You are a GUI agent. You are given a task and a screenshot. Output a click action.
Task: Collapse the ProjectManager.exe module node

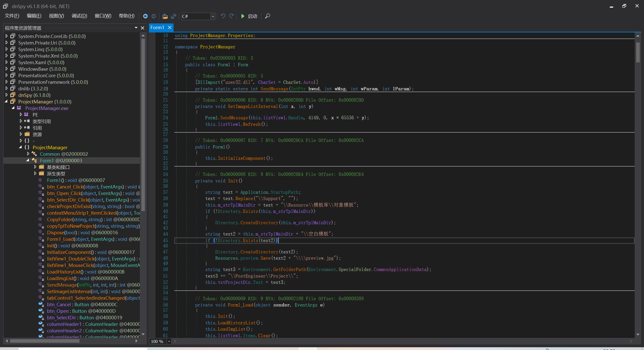click(x=13, y=108)
